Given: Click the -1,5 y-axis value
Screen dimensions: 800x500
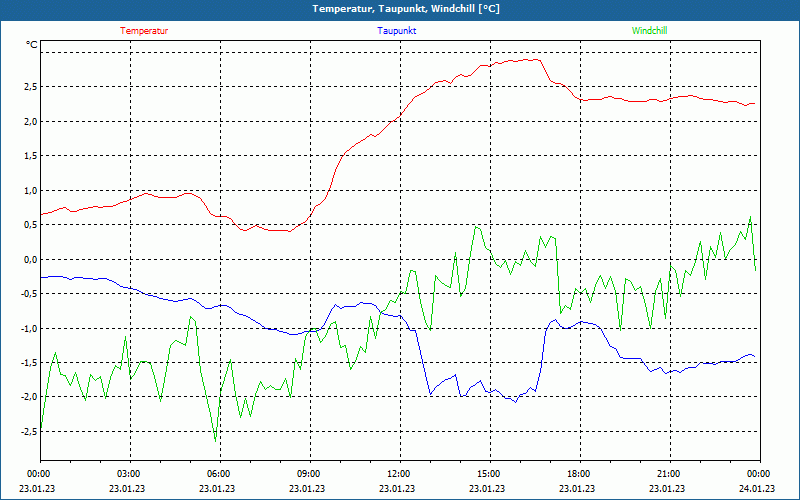Looking at the screenshot, I should coord(29,363).
